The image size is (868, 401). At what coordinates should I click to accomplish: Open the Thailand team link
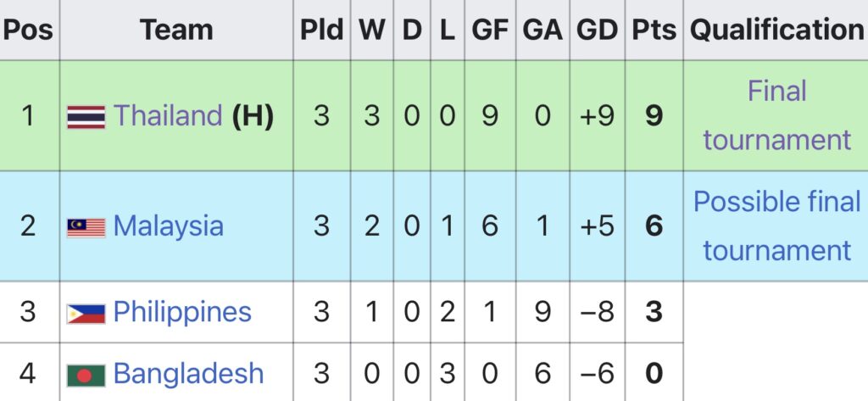pos(167,115)
